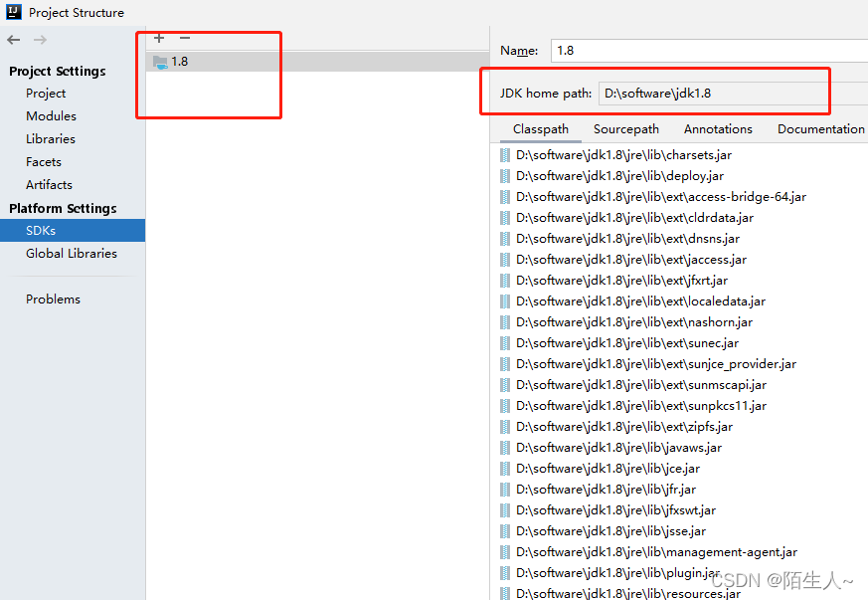Switch to the Annotations tab
Image resolution: width=868 pixels, height=600 pixels.
click(x=718, y=129)
